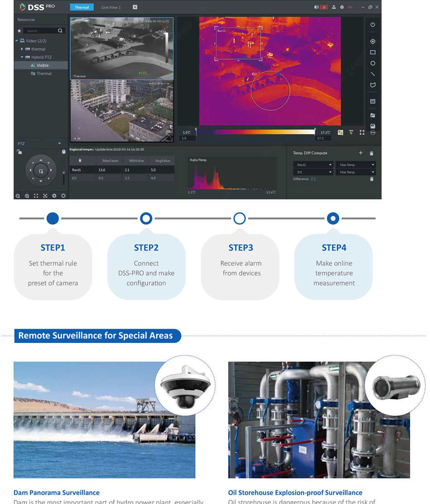Open the Rect1 region dropdown
Viewport: 430px width, 504px height.
[313, 164]
